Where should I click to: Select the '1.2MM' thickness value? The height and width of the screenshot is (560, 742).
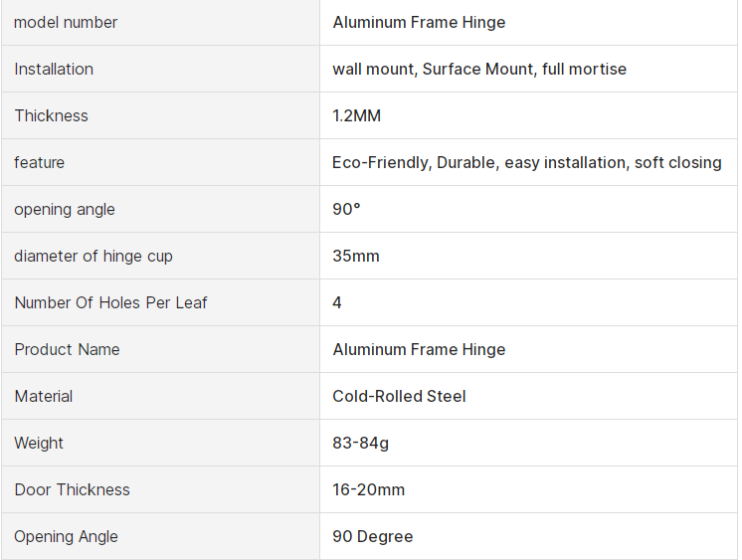point(356,115)
